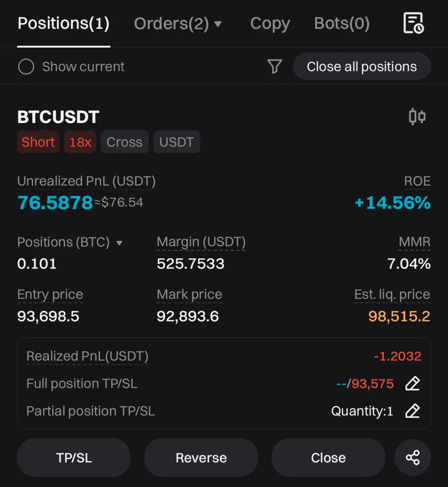This screenshot has height=487, width=448.
Task: Open the BTCUSDT candlestick chart icon
Action: [417, 117]
